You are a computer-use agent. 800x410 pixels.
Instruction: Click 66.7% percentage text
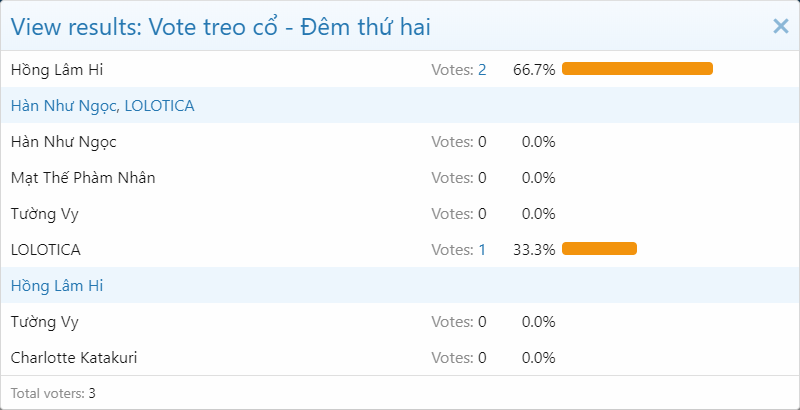click(534, 70)
